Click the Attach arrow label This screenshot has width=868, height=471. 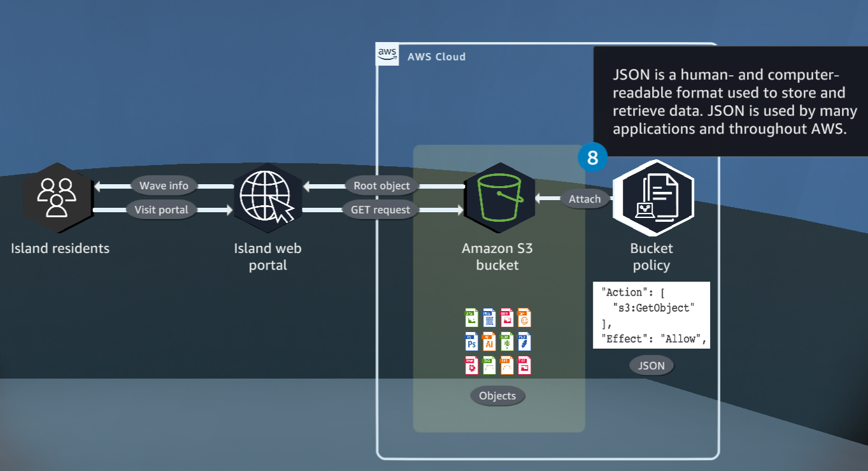pyautogui.click(x=585, y=198)
